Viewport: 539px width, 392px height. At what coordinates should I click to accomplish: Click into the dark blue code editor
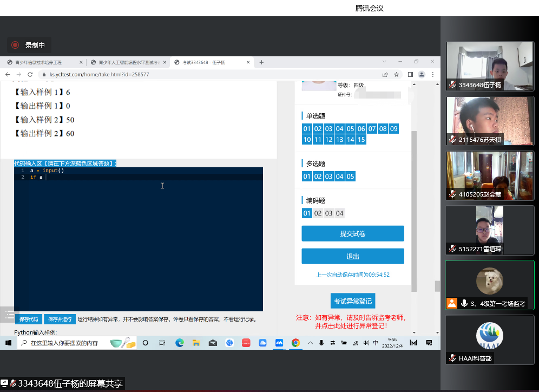tap(139, 239)
